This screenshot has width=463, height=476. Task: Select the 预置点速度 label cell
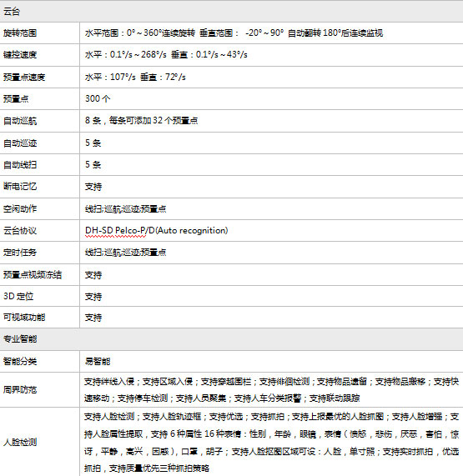click(39, 77)
